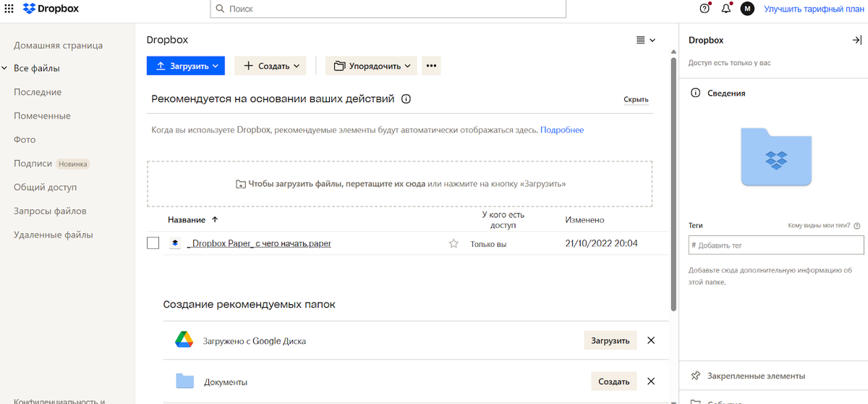
Task: Click the Поиск search field
Action: coord(388,9)
